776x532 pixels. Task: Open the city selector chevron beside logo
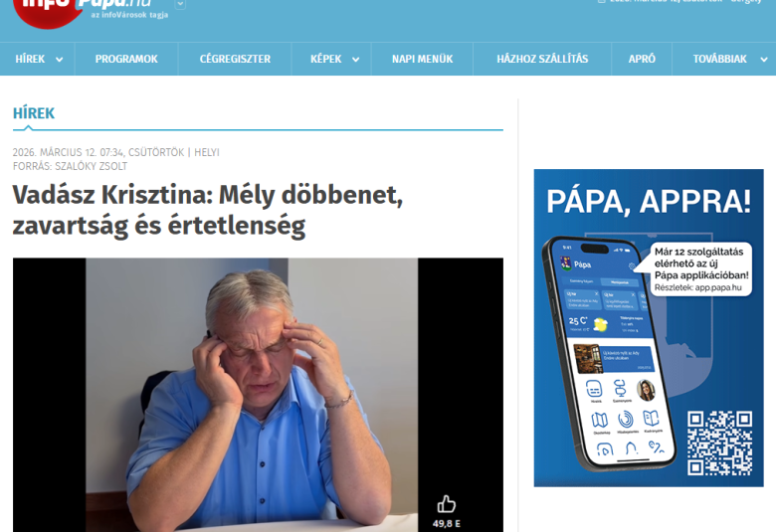(x=180, y=4)
